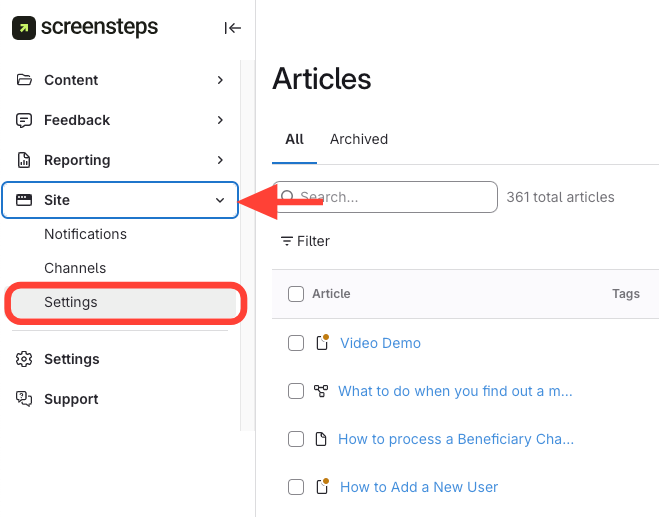Viewport: 659px width, 517px height.
Task: Open How to process a Beneficiary article
Action: click(x=455, y=439)
